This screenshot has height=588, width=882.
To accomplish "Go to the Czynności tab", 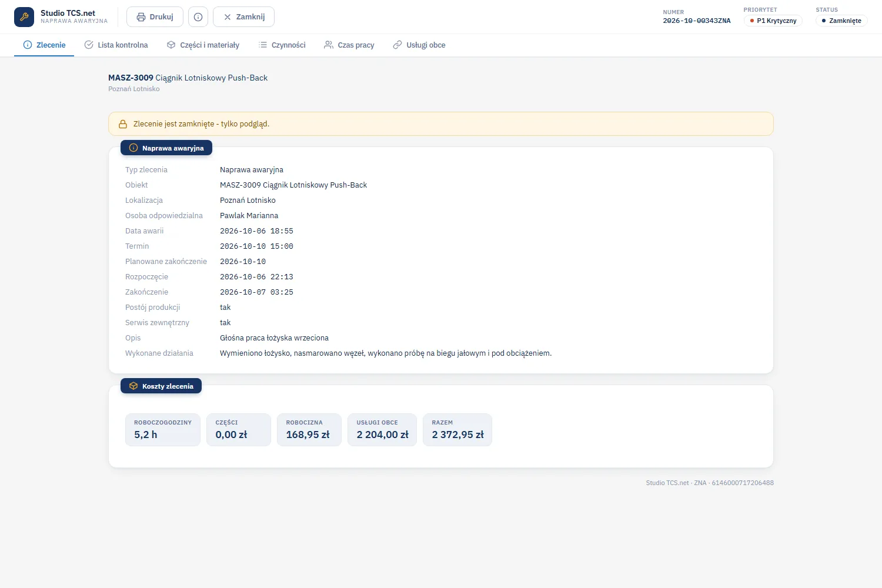I will tap(282, 45).
